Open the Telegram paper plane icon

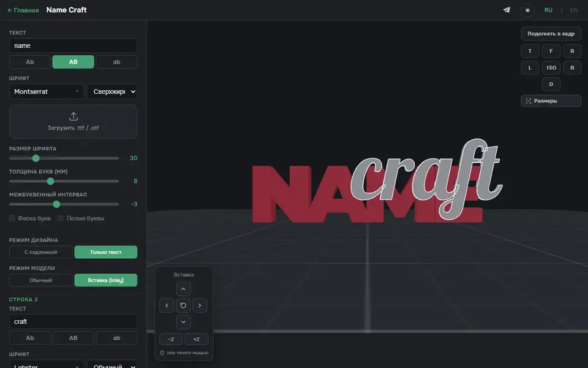tap(507, 10)
